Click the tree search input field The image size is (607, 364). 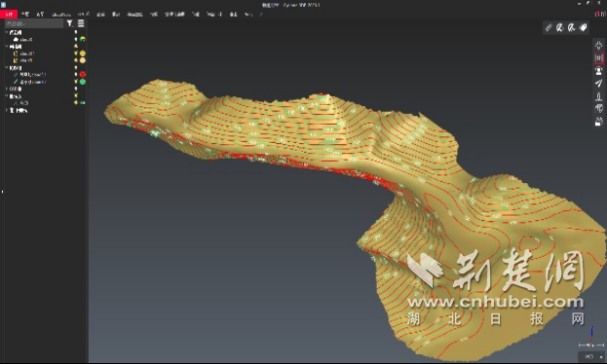34,23
